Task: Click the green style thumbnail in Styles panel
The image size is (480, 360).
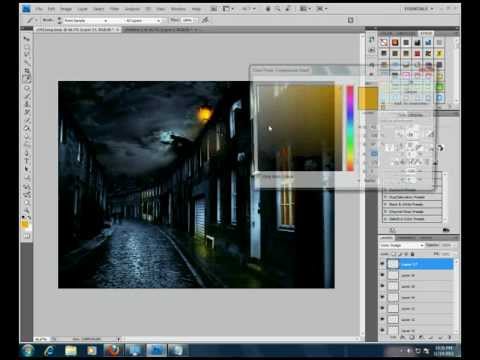Action: (440, 87)
